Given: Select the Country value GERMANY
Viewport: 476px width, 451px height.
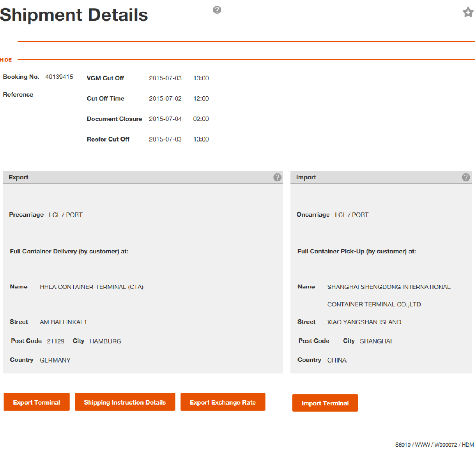Looking at the screenshot, I should 55,360.
